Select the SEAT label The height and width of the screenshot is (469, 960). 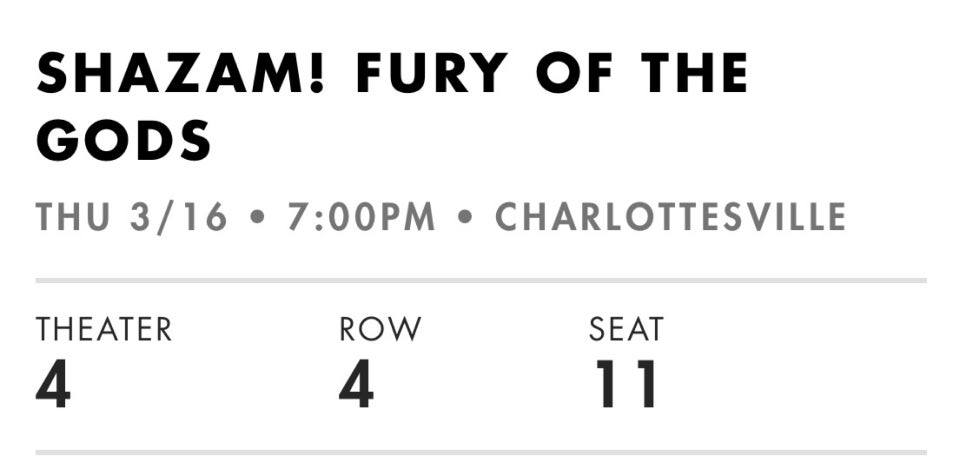[x=626, y=329]
